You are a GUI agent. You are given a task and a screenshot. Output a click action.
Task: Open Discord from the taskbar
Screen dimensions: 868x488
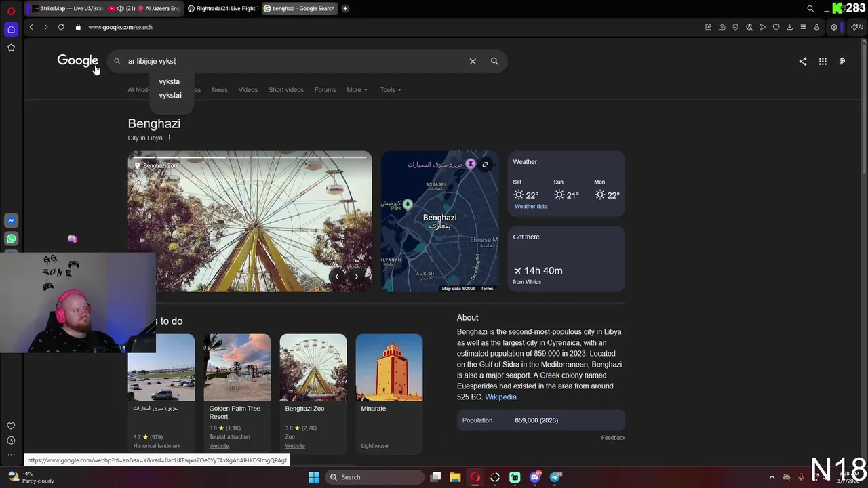(x=535, y=477)
